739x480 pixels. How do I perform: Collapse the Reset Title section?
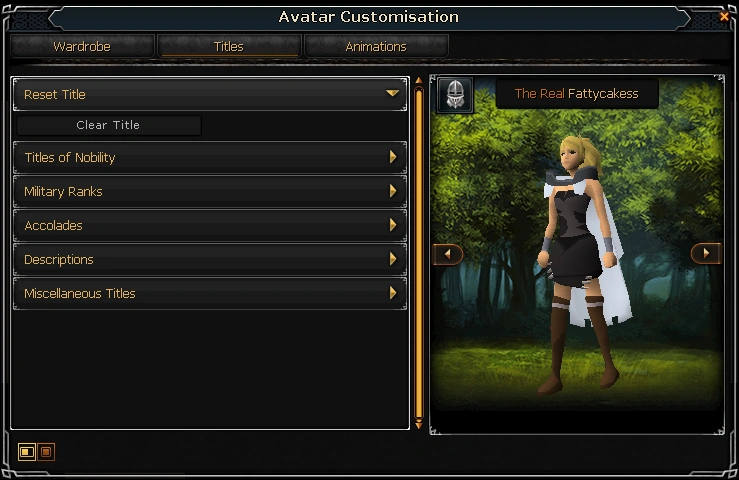point(210,94)
